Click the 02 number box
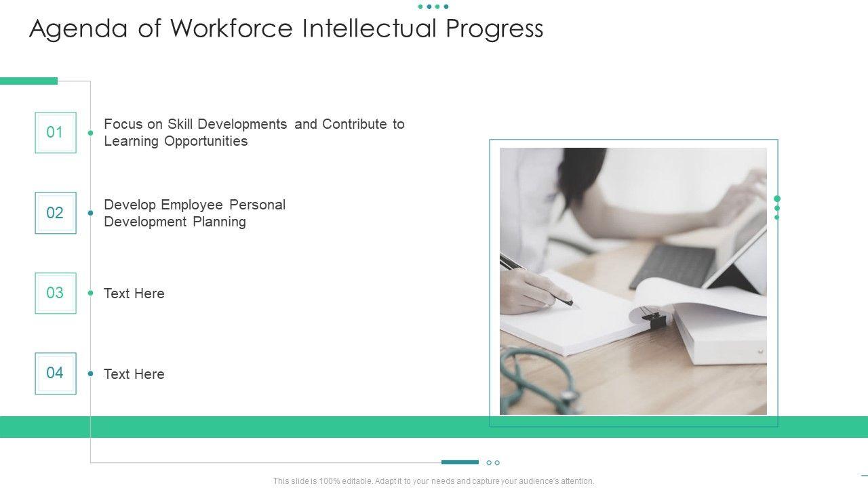 (56, 213)
